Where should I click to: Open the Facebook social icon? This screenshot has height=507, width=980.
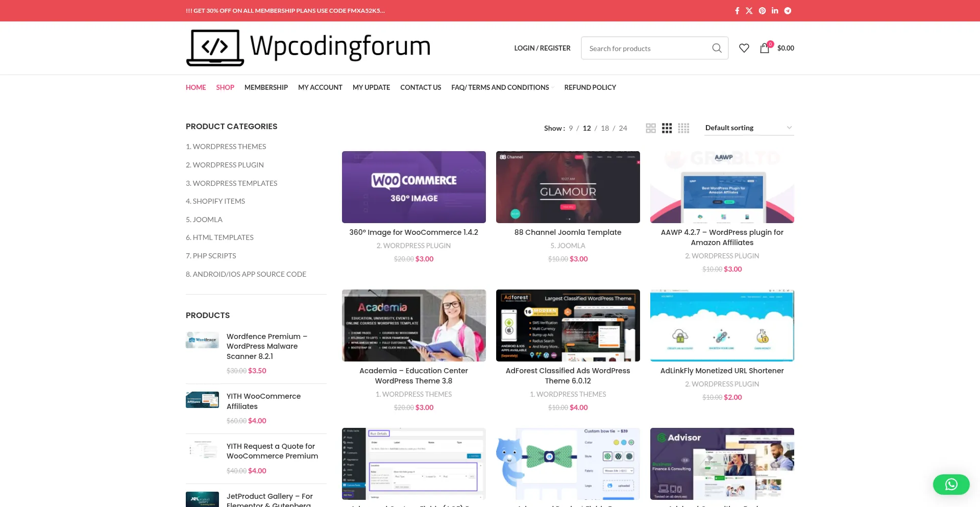pyautogui.click(x=737, y=11)
